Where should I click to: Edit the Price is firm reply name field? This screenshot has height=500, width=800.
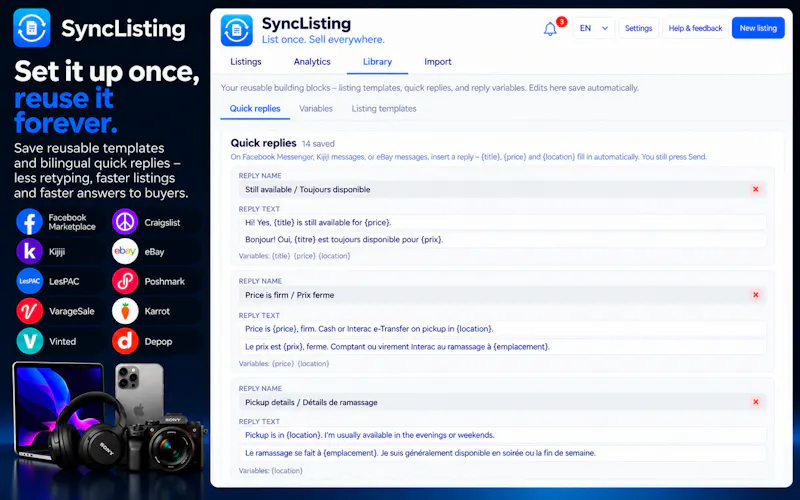pos(503,295)
